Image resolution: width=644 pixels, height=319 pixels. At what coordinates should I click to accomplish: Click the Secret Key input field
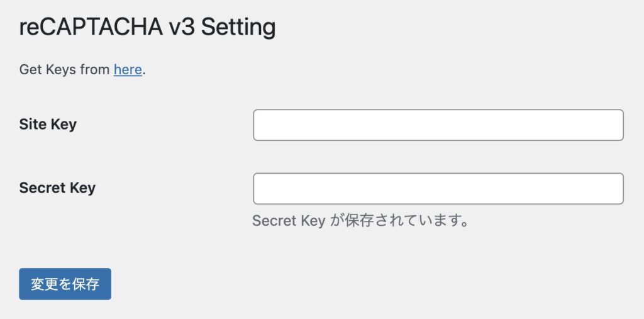pyautogui.click(x=438, y=189)
